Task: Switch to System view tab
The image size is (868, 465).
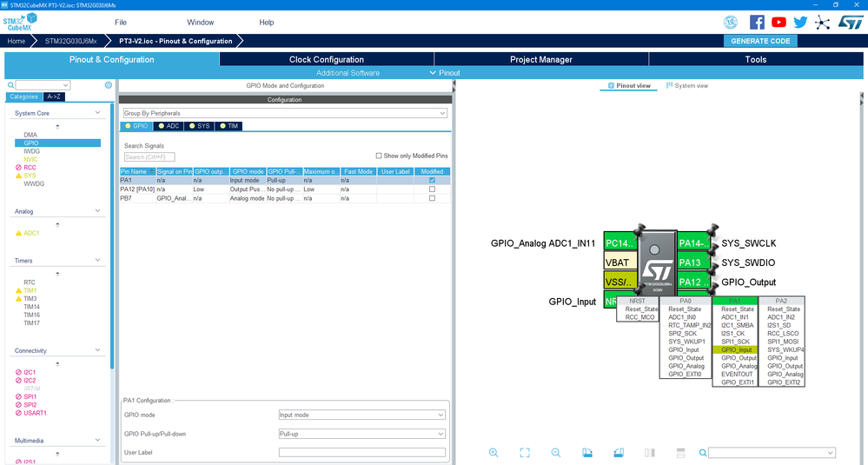Action: pos(687,86)
